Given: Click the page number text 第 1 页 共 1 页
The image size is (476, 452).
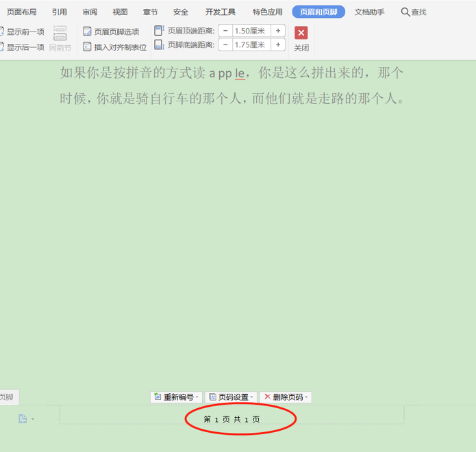Looking at the screenshot, I should point(232,420).
